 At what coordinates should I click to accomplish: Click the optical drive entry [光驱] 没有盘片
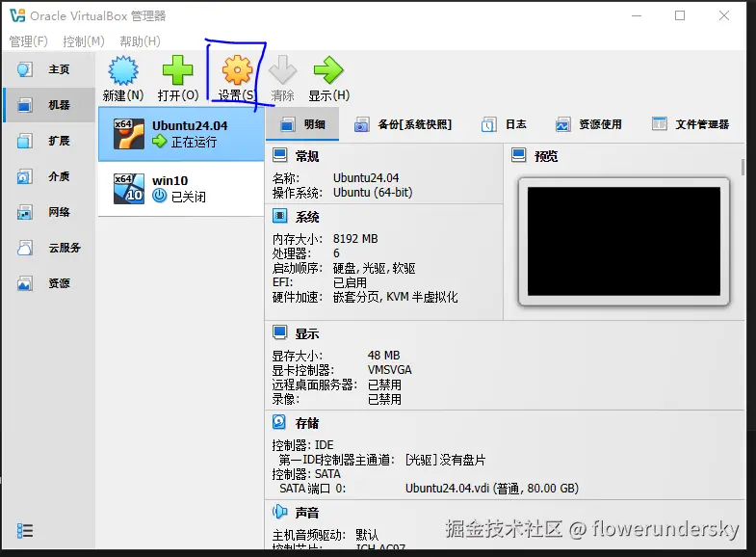(x=446, y=460)
